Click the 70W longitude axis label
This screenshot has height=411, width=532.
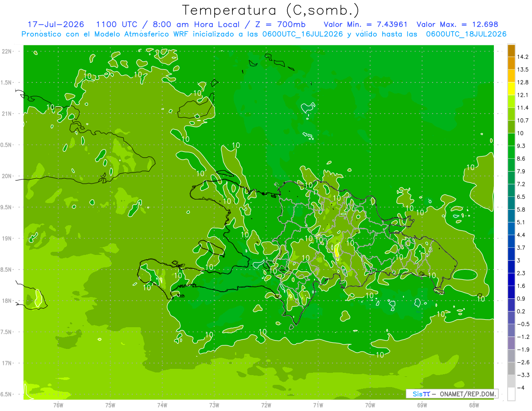coord(370,405)
